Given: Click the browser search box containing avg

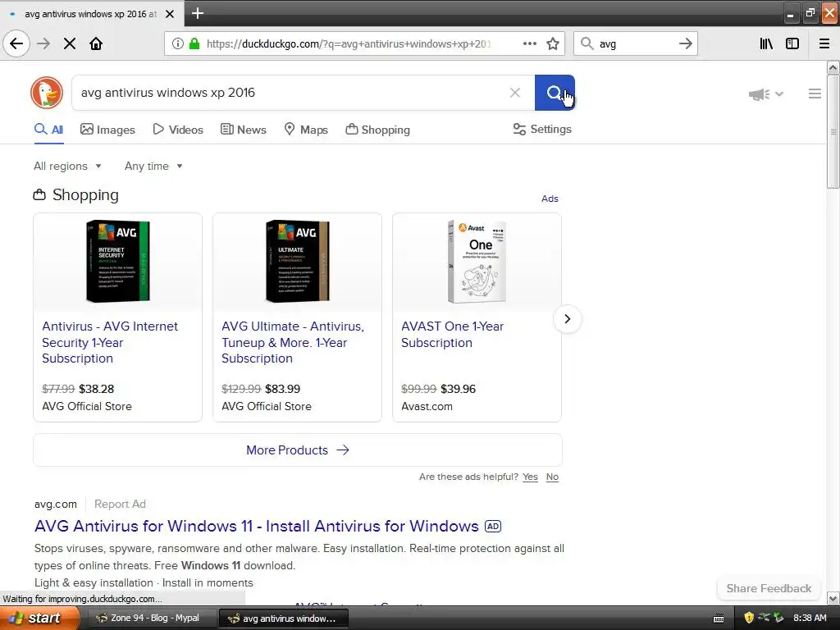Looking at the screenshot, I should tap(636, 43).
